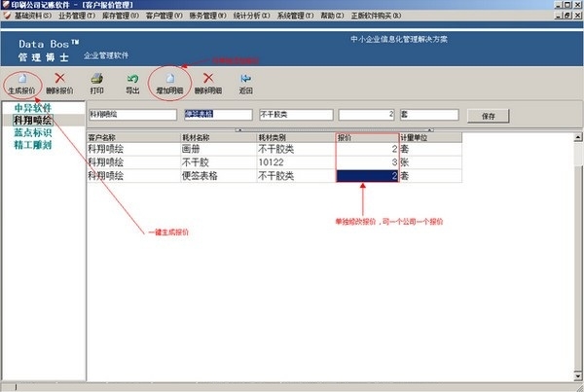Open the 客户管理 menu
This screenshot has height=392, width=584.
point(164,16)
